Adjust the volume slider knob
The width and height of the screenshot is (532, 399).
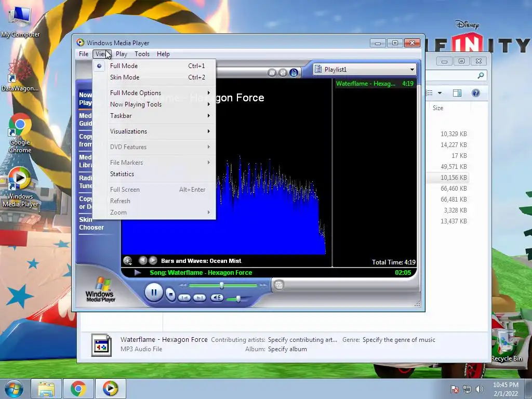click(238, 299)
